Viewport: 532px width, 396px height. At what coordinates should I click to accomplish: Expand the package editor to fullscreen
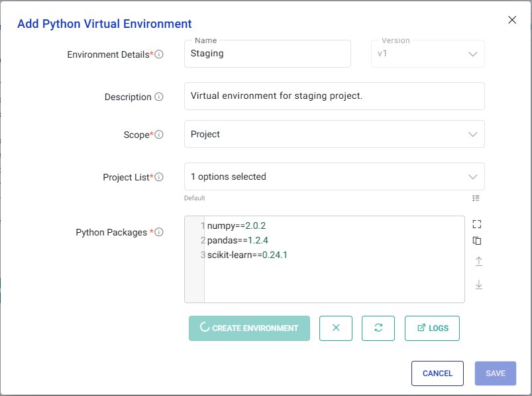pyautogui.click(x=477, y=224)
